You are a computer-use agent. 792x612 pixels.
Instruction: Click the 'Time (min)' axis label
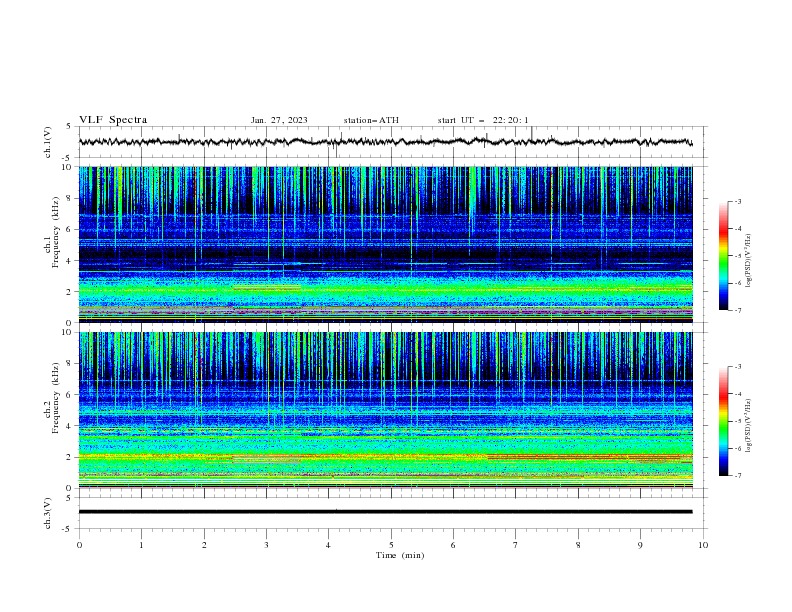[x=400, y=555]
